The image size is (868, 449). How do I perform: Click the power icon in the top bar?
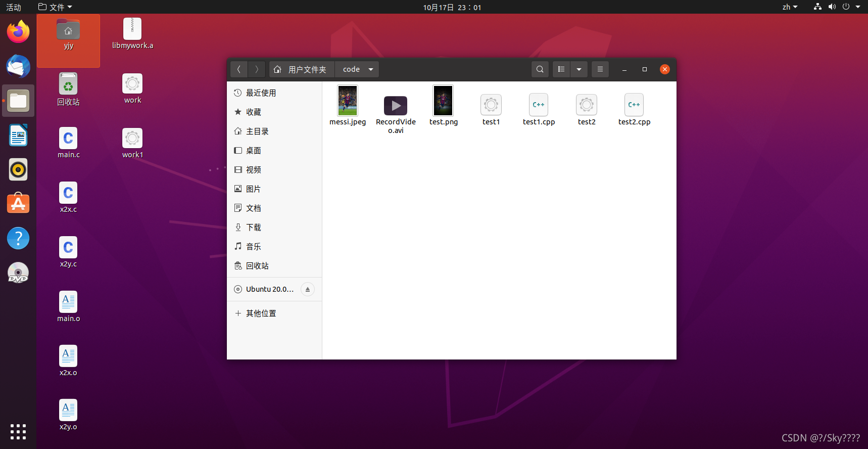pos(846,7)
